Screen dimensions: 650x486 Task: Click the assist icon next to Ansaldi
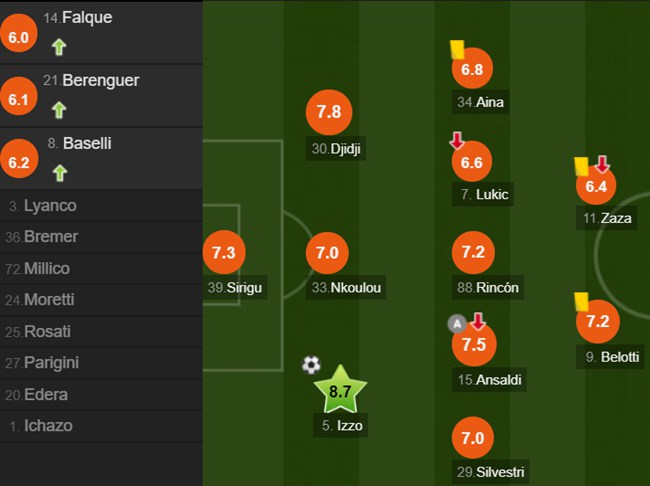(x=457, y=323)
